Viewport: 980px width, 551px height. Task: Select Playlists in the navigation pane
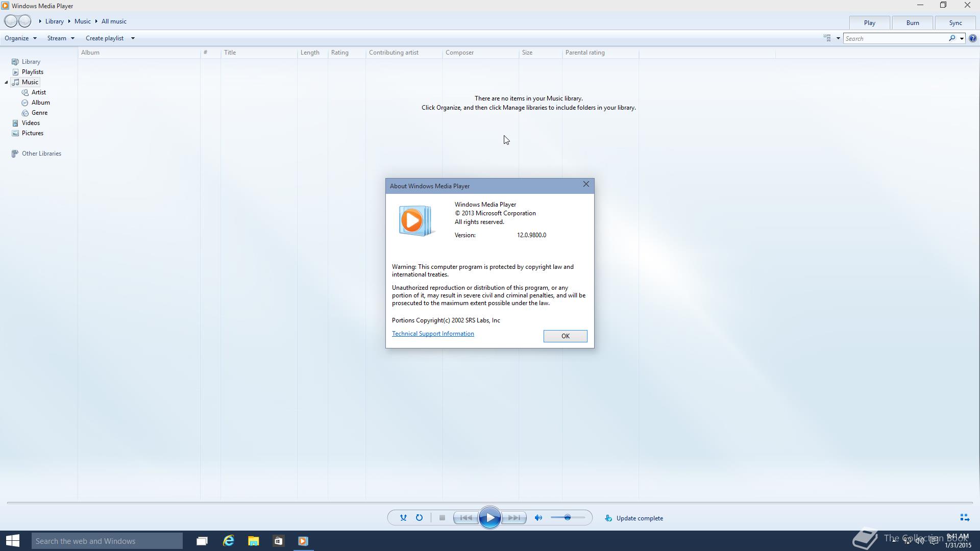pos(32,72)
